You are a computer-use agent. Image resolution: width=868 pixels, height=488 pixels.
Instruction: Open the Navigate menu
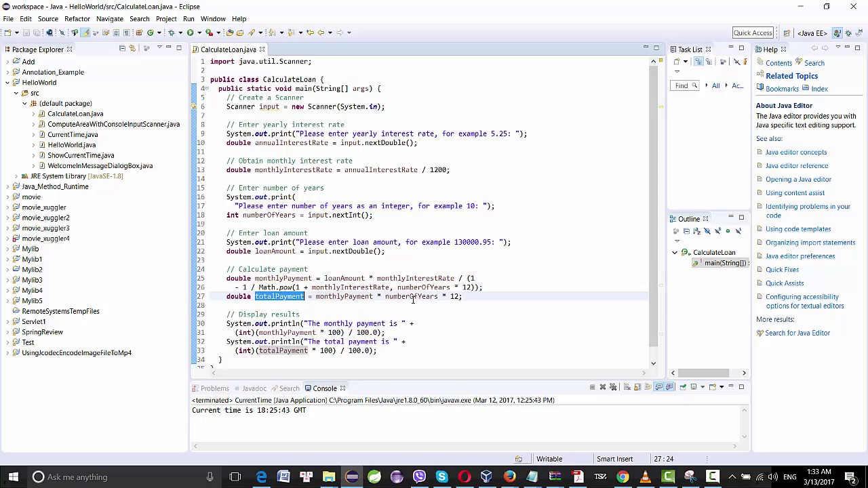tap(109, 19)
